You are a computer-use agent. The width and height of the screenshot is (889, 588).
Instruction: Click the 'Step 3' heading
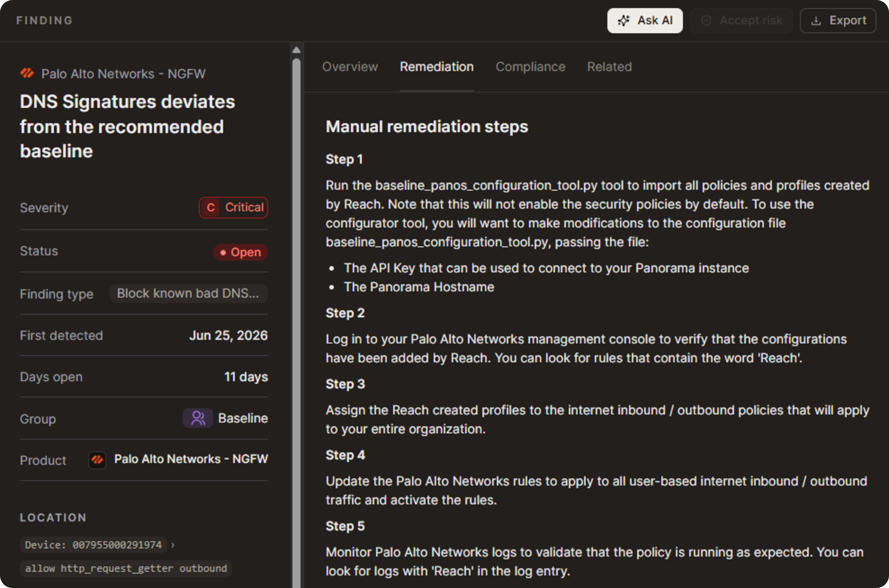(345, 384)
